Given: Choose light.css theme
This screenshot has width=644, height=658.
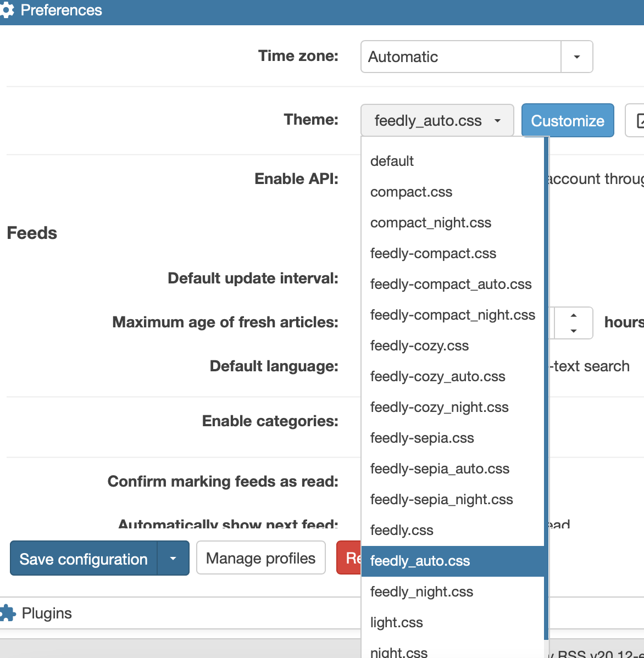Looking at the screenshot, I should pos(453,623).
